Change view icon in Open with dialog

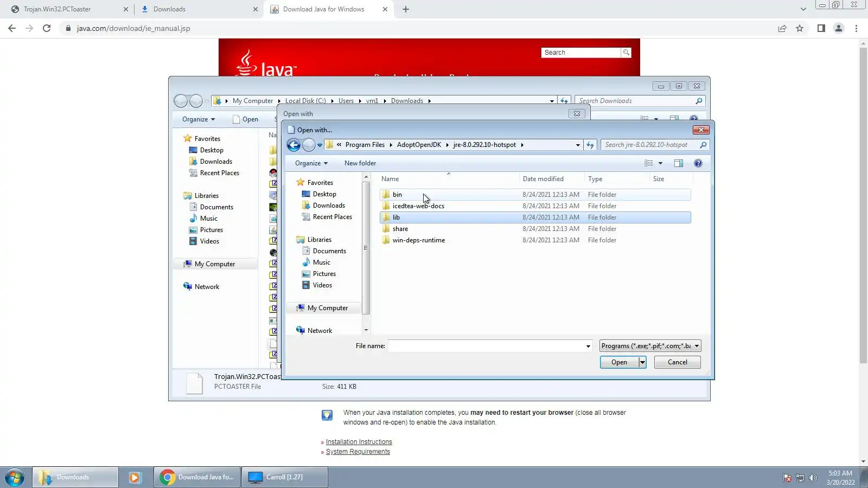coord(648,163)
